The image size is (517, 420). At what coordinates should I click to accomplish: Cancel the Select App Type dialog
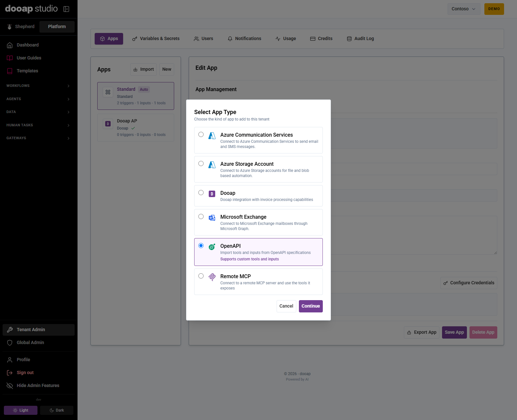click(x=286, y=306)
